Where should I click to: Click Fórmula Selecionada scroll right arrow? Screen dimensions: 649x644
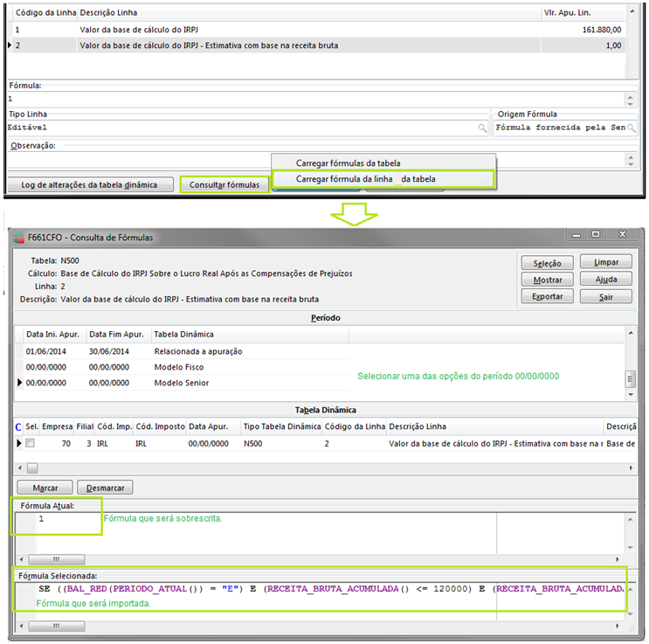pos(618,626)
